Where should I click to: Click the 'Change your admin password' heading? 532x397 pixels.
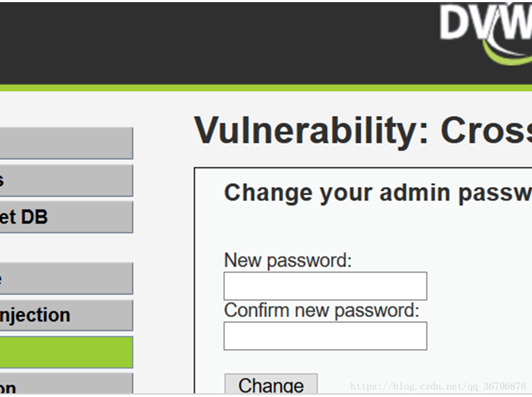378,193
